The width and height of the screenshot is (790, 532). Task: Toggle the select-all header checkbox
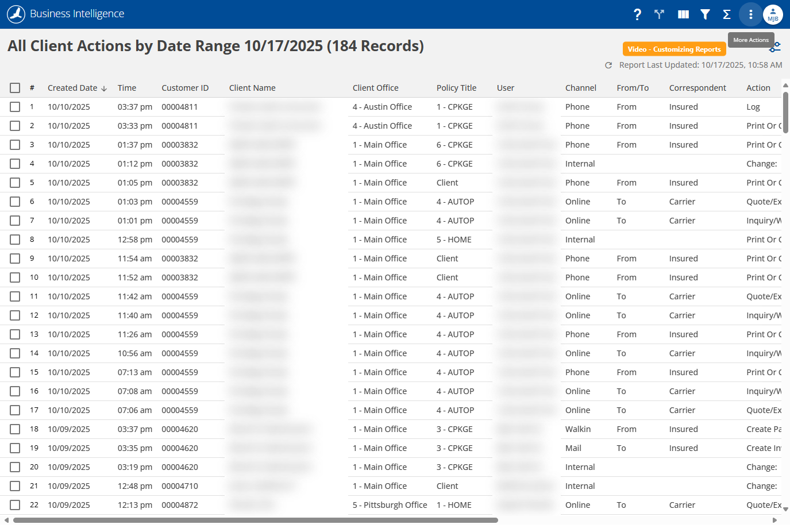click(15, 88)
